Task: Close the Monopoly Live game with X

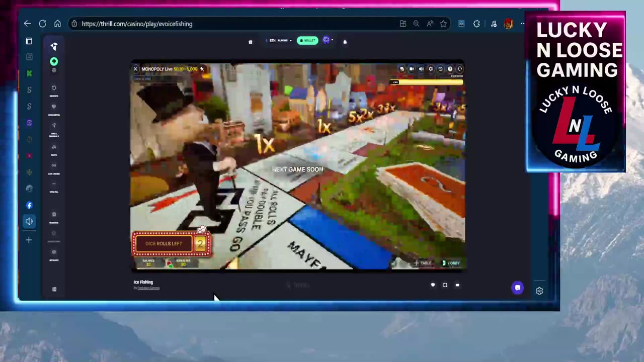Action: (135, 69)
